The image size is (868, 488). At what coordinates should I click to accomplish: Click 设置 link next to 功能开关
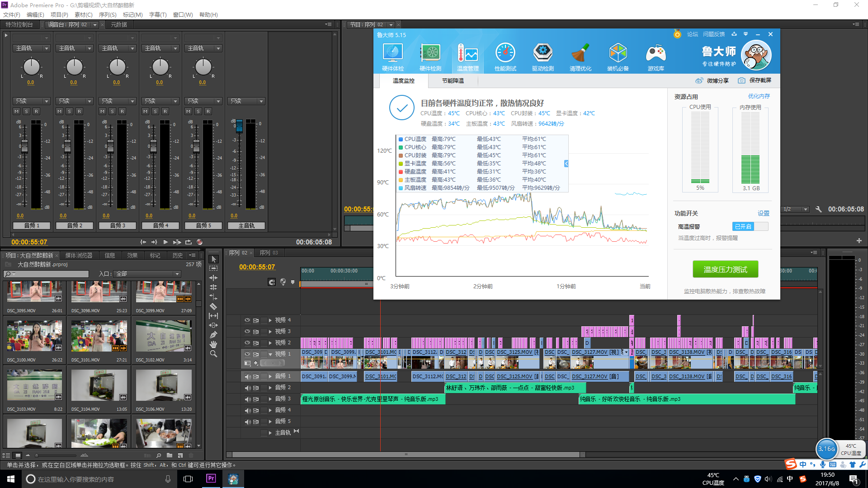[764, 213]
